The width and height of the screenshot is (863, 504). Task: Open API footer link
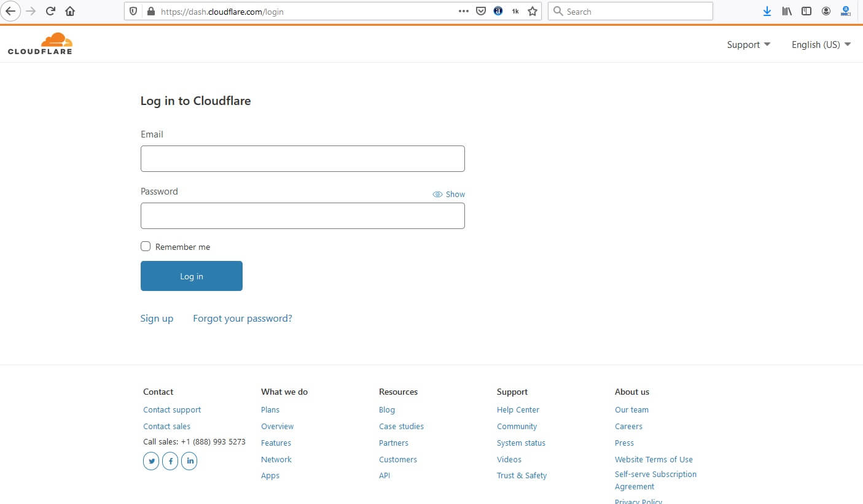[385, 475]
